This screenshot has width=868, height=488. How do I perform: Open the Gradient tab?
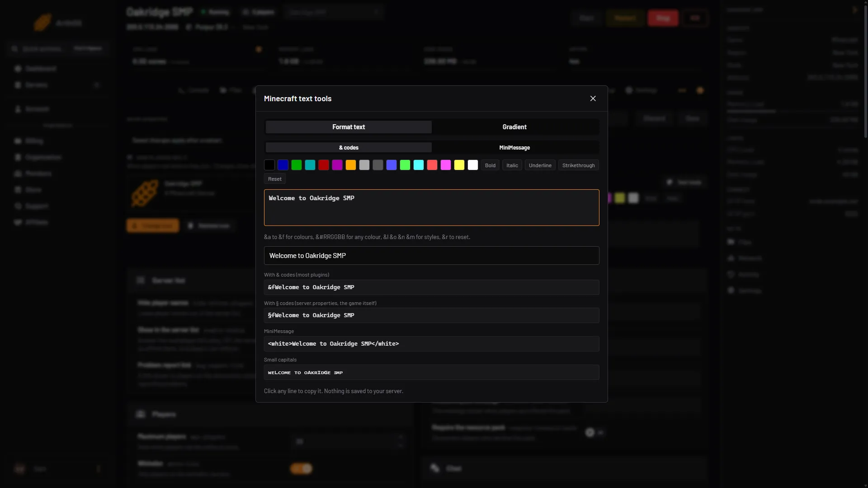point(514,127)
